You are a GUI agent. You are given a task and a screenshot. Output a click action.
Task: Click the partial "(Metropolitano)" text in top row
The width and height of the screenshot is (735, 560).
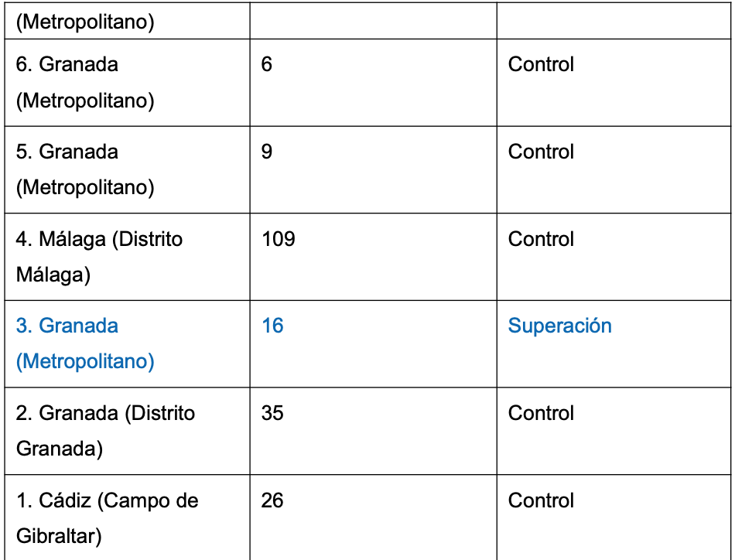point(85,22)
